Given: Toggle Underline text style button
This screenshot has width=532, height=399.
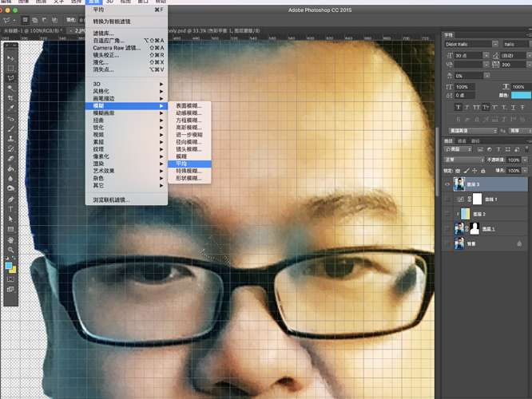Looking at the screenshot, I should click(513, 108).
